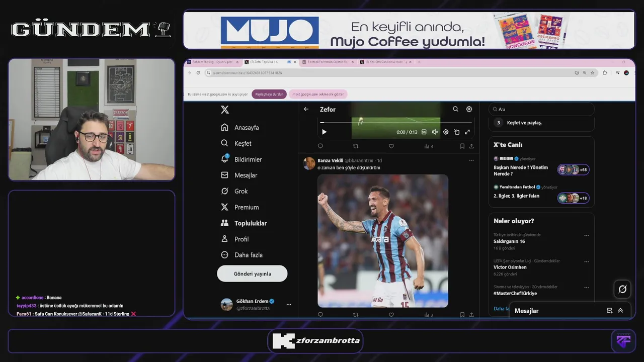This screenshot has width=644, height=362.
Task: Repost the video post
Action: 356,146
